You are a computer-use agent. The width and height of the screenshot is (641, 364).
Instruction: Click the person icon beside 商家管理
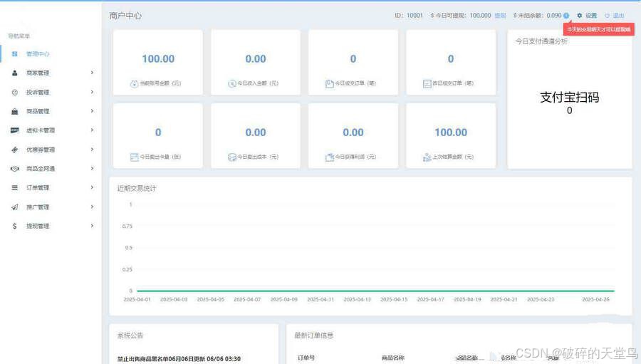click(15, 73)
